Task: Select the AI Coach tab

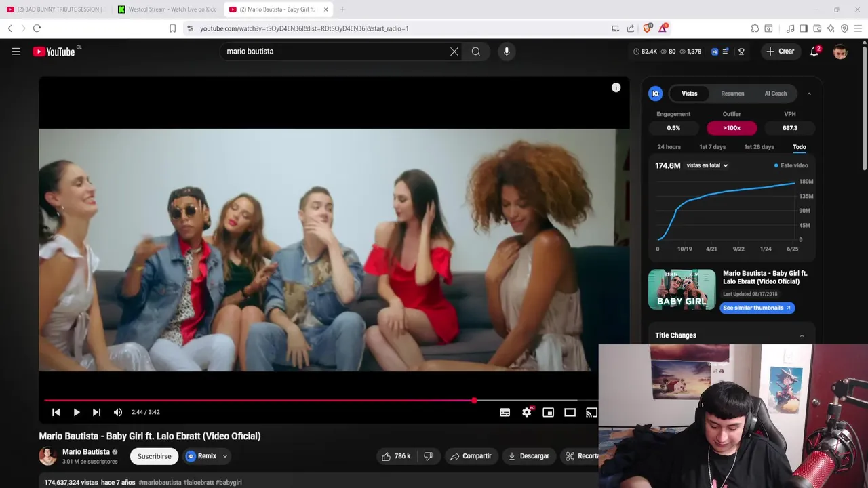Action: 776,94
